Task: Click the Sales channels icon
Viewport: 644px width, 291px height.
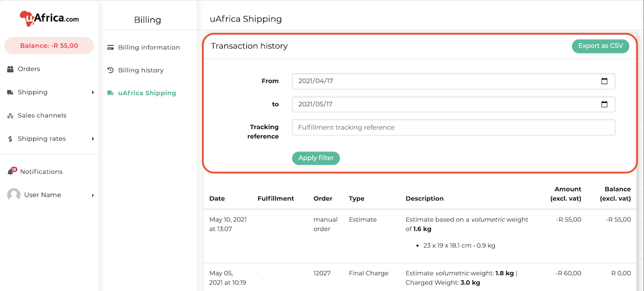Action: (10, 116)
